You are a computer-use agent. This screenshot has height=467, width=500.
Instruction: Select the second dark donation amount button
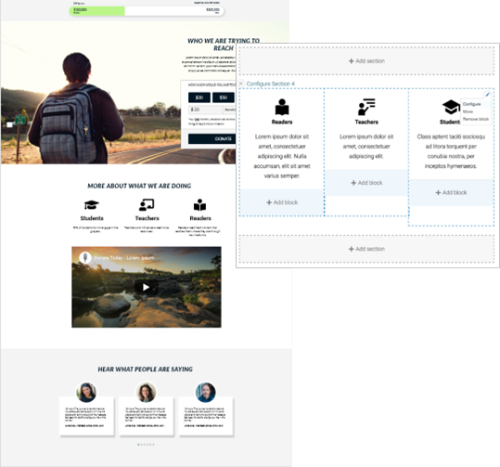tap(223, 97)
